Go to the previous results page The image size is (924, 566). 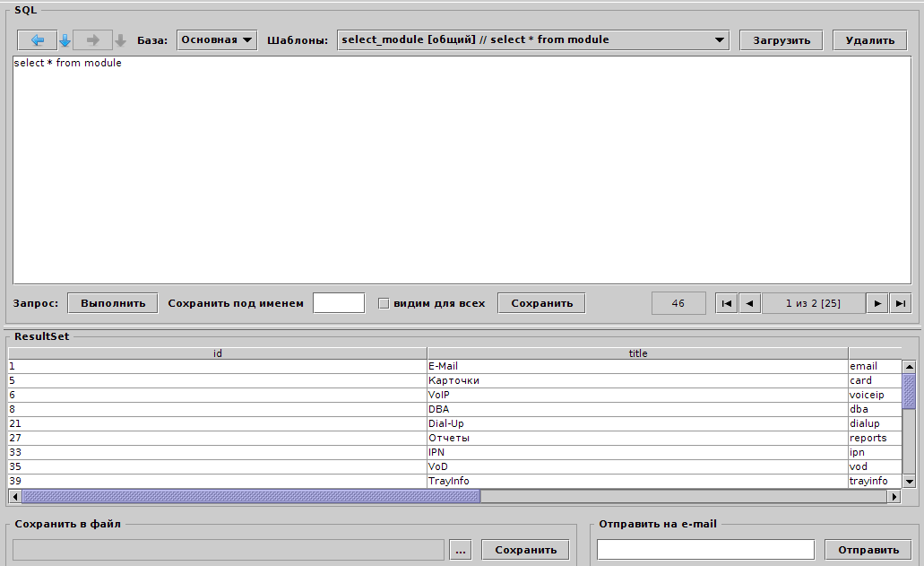click(750, 303)
